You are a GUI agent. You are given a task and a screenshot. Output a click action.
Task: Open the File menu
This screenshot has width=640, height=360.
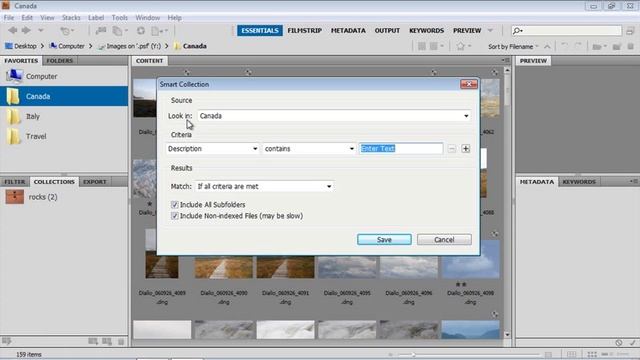(9, 18)
